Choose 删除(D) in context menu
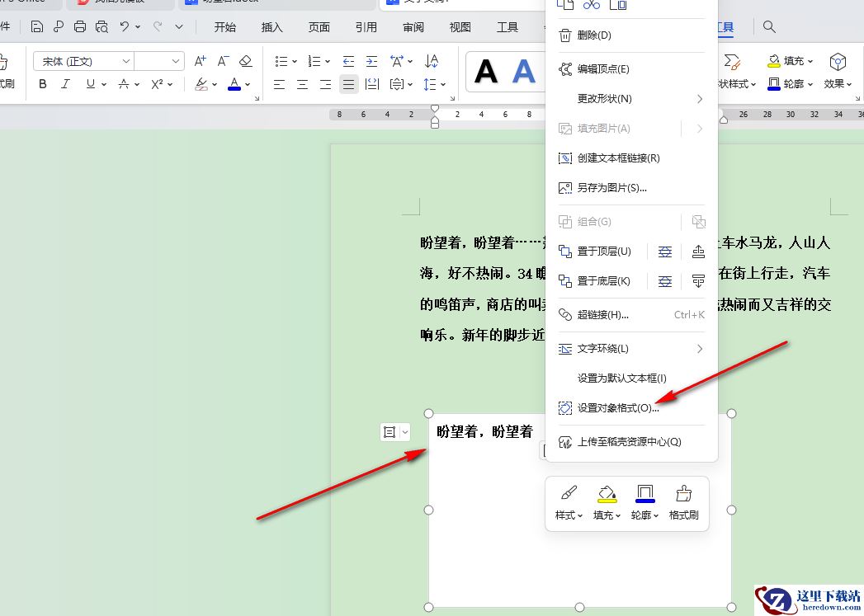864x616 pixels. click(x=631, y=35)
